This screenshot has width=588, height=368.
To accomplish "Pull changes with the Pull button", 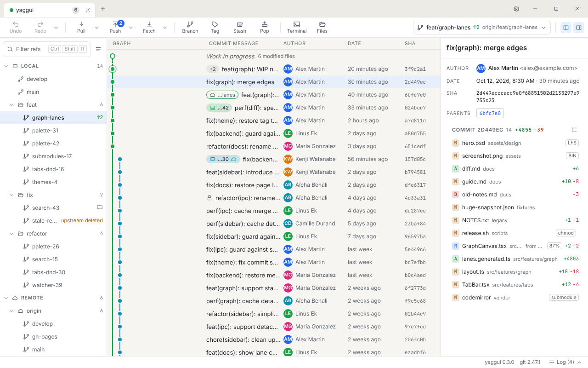I will 81,27.
